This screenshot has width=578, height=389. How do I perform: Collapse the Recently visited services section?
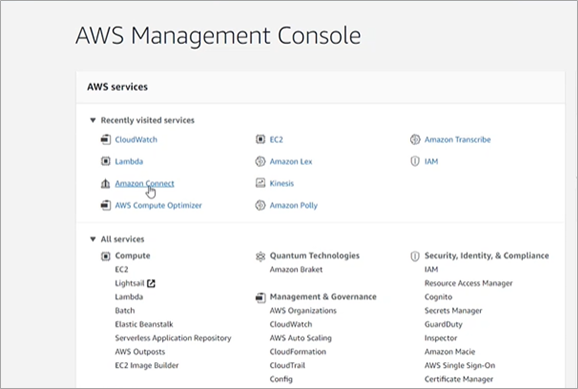point(93,120)
